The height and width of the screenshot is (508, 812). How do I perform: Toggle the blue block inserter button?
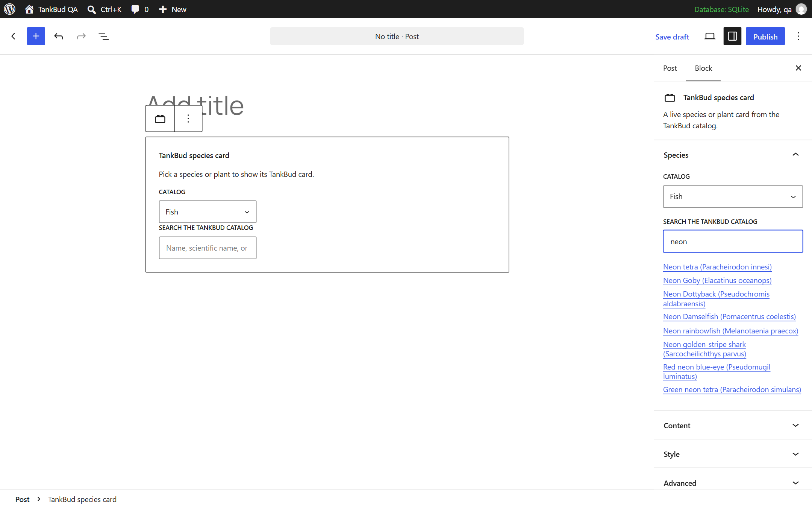tap(36, 36)
